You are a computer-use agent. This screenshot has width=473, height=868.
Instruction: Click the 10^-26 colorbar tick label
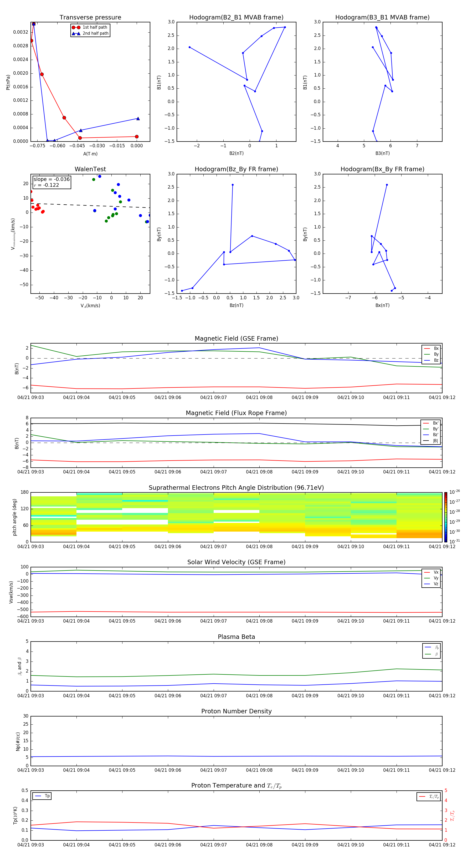point(455,492)
